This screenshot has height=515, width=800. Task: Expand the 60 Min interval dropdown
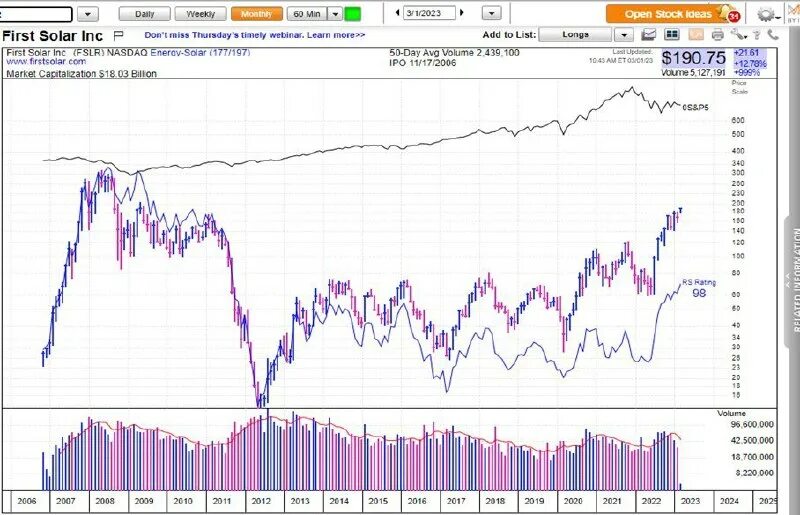(335, 14)
